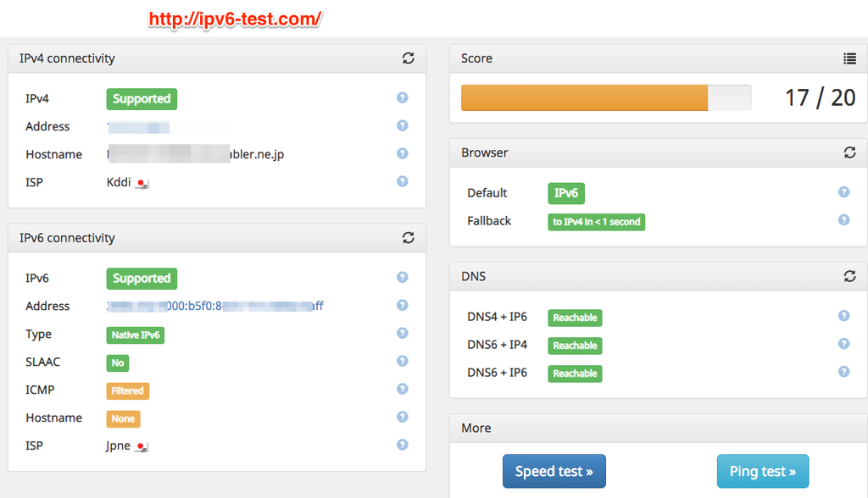Click the DNS6 + IP4 Reachable badge
The width and height of the screenshot is (868, 498).
[575, 346]
